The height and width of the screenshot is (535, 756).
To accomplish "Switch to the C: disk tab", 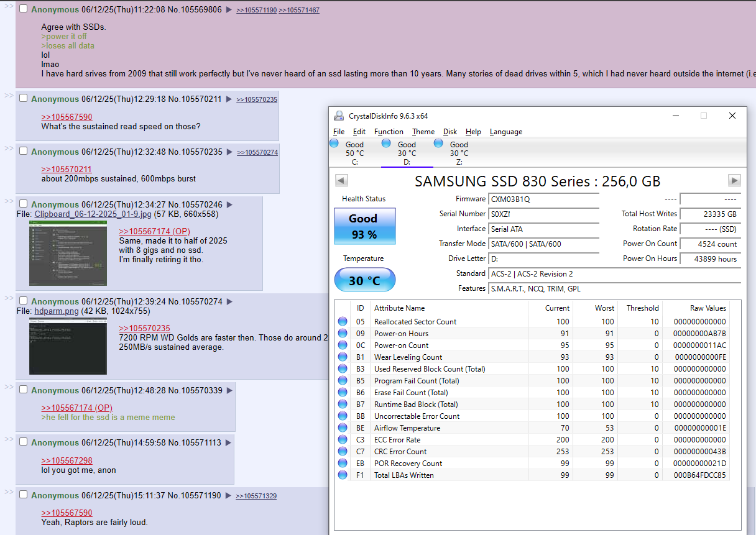I will click(355, 153).
